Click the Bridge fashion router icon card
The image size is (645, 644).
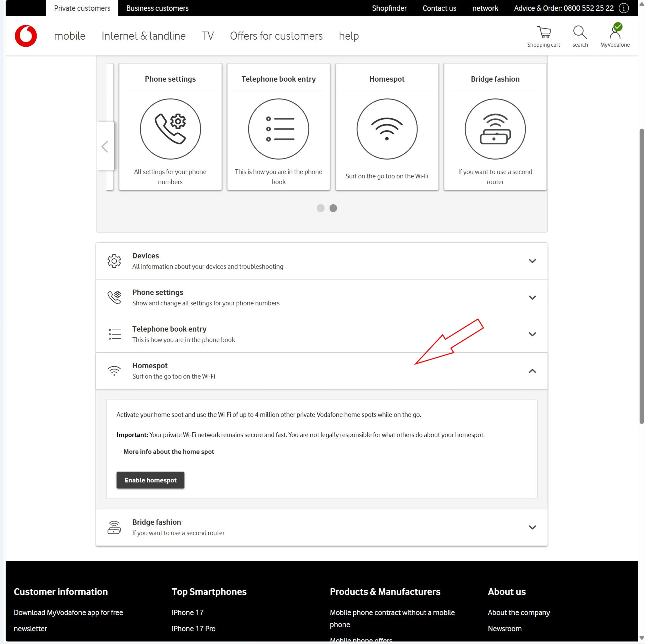(495, 129)
